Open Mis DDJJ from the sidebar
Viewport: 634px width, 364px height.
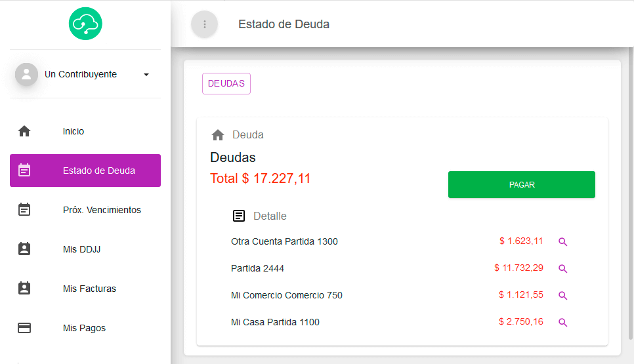(81, 249)
